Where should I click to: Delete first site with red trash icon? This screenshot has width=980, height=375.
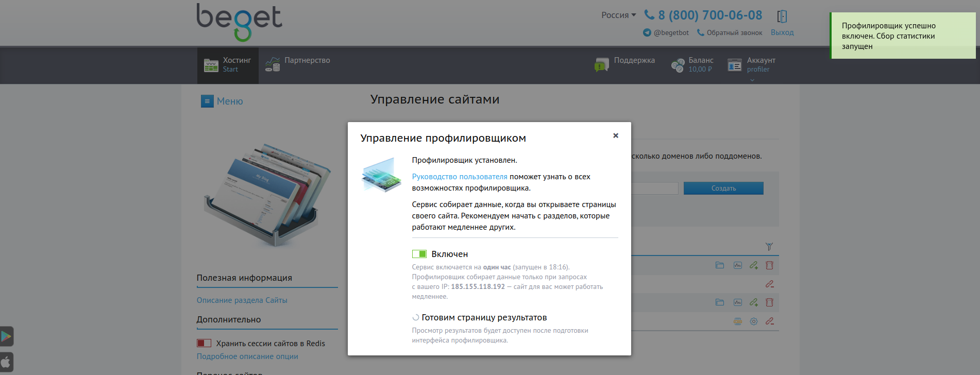[x=769, y=265]
